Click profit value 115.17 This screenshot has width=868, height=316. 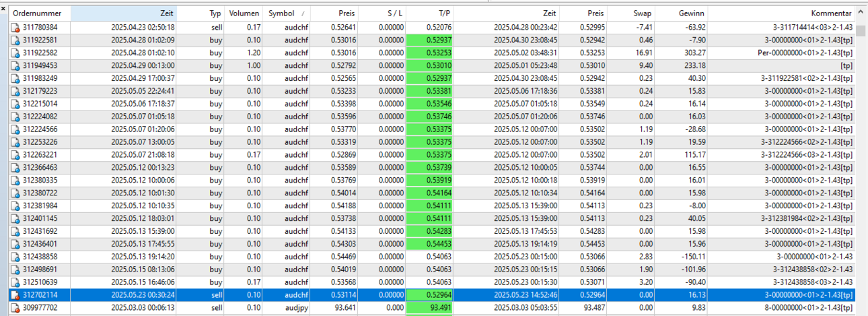pyautogui.click(x=694, y=155)
